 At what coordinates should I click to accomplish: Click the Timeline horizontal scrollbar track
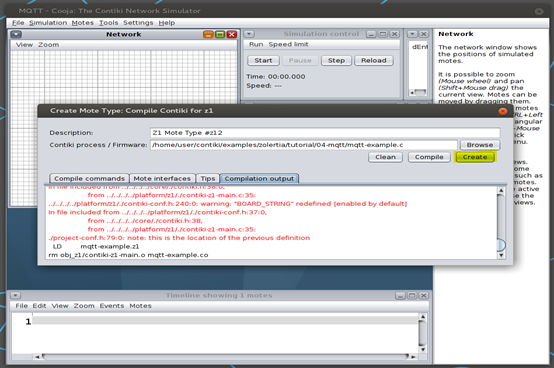click(x=225, y=357)
